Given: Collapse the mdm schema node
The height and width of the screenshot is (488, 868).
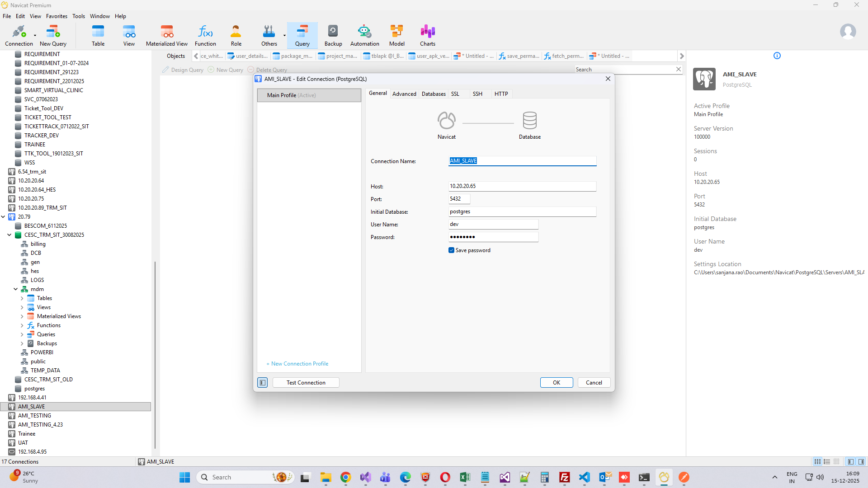Looking at the screenshot, I should (x=15, y=289).
